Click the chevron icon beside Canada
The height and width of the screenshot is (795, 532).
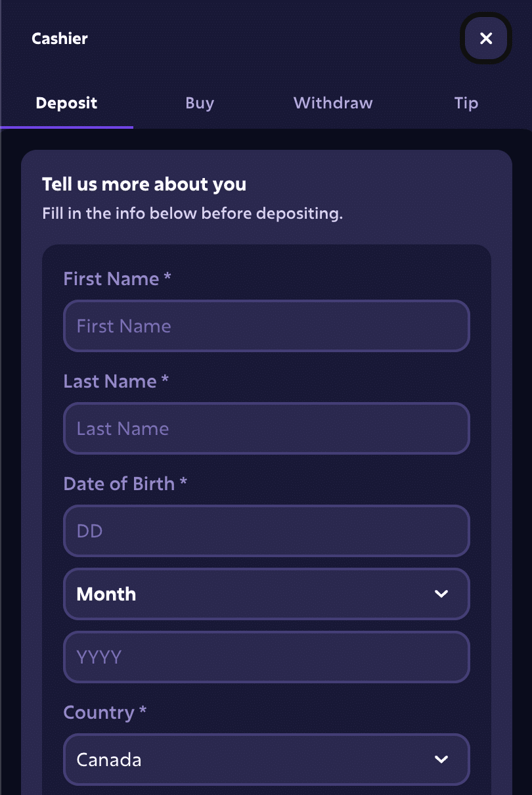click(441, 759)
